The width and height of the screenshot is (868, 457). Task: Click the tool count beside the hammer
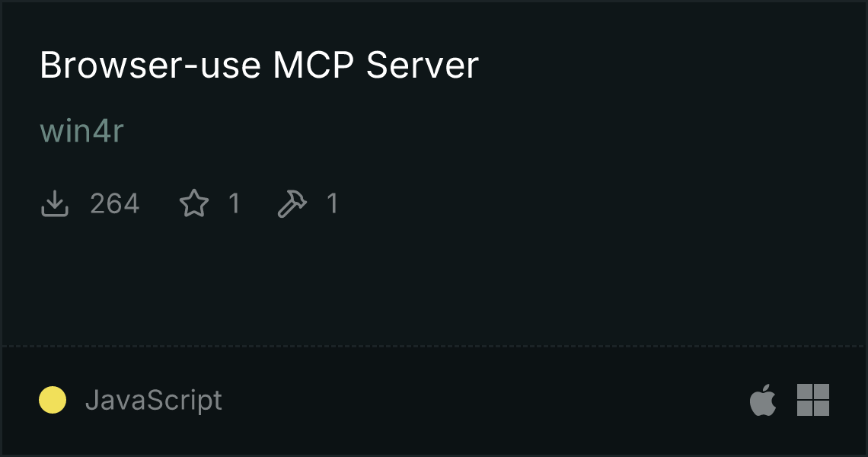[x=332, y=203]
